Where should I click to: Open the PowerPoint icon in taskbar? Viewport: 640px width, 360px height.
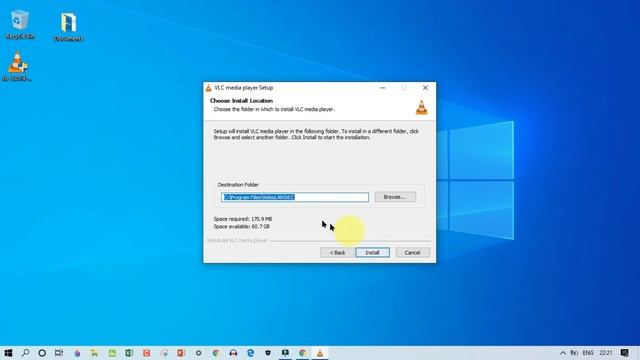pos(181,353)
